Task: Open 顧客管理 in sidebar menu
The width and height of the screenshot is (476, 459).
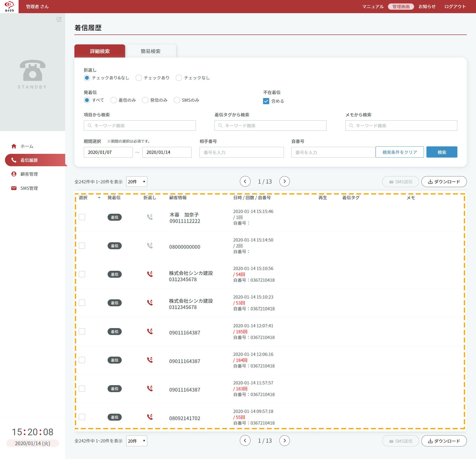Action: click(29, 174)
